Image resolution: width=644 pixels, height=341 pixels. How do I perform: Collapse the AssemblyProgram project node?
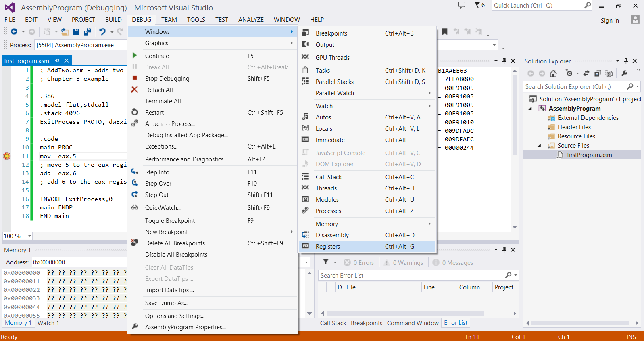(530, 108)
